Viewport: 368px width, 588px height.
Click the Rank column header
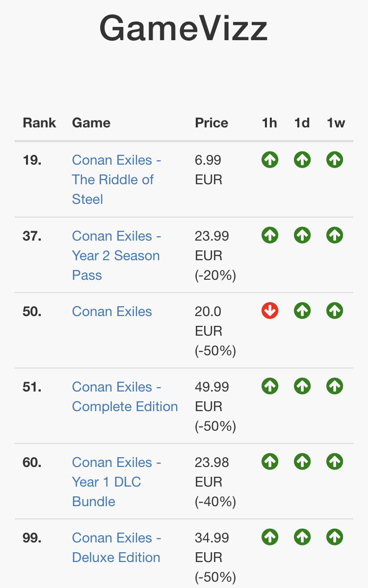pos(39,122)
